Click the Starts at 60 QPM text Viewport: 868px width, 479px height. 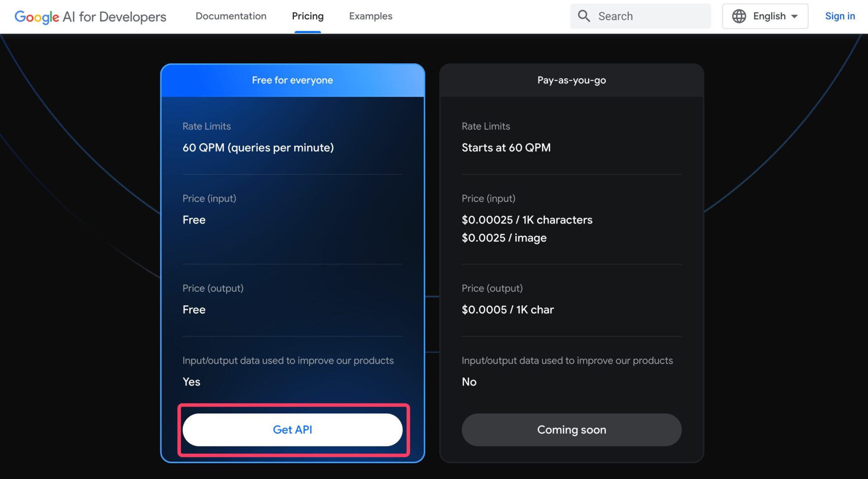coord(506,148)
